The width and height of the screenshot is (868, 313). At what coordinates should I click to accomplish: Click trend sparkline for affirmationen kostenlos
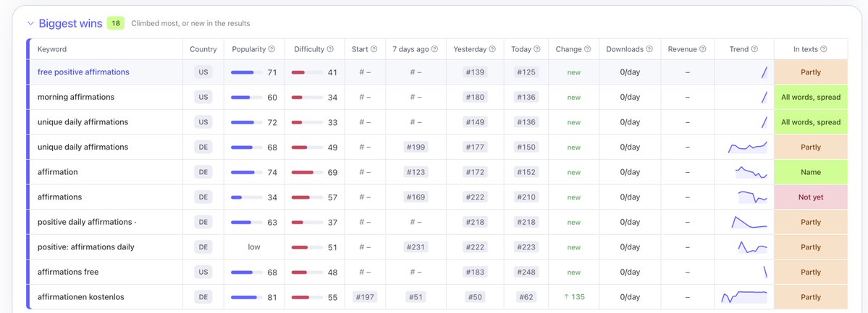[744, 297]
